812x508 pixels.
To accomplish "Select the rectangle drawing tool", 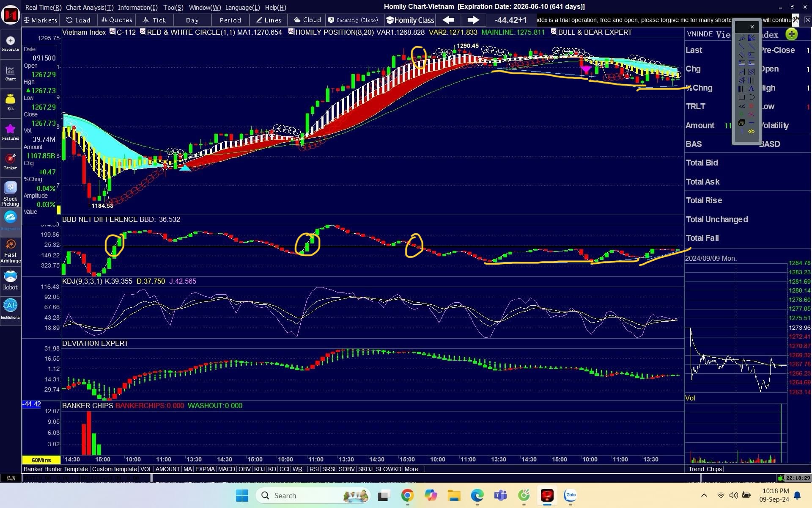I will [x=742, y=97].
